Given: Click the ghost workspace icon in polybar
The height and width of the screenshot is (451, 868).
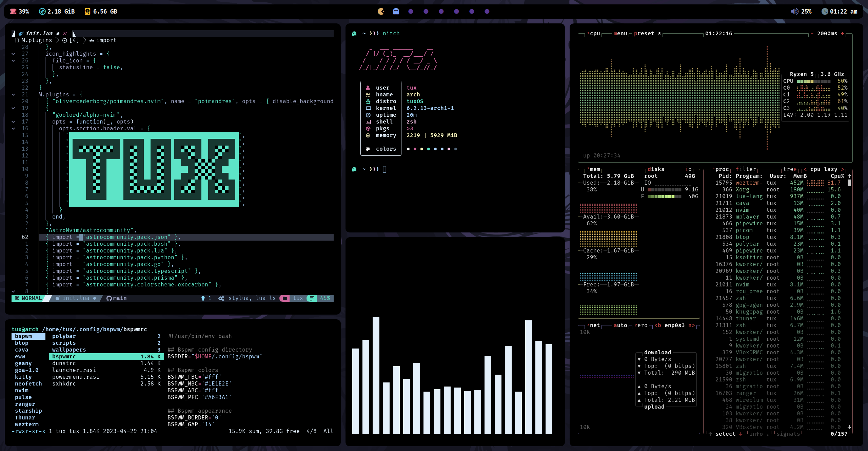Looking at the screenshot, I should point(396,12).
